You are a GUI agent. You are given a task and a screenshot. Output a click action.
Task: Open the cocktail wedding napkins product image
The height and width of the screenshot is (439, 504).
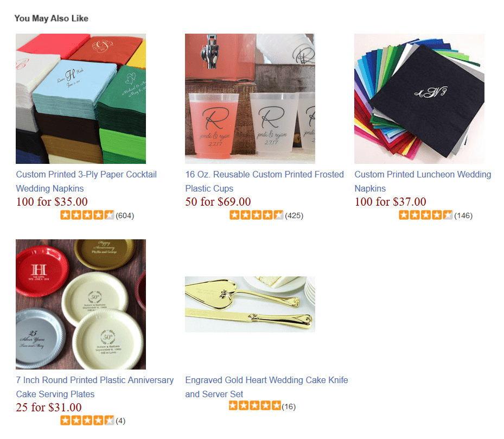pyautogui.click(x=81, y=99)
